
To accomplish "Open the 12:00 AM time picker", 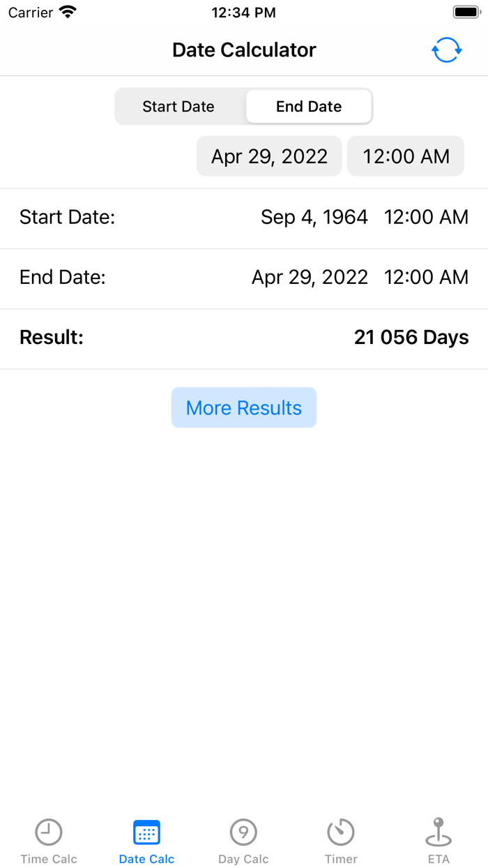I will (x=405, y=156).
